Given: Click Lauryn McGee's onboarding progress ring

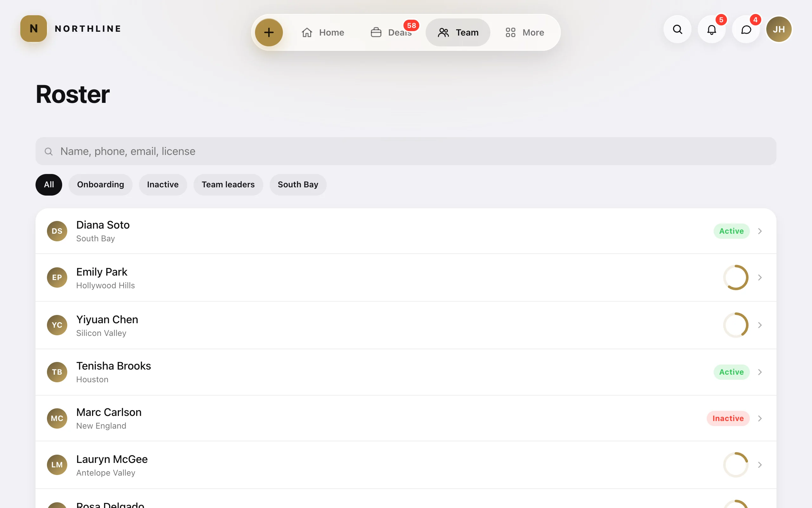Looking at the screenshot, I should tap(736, 465).
